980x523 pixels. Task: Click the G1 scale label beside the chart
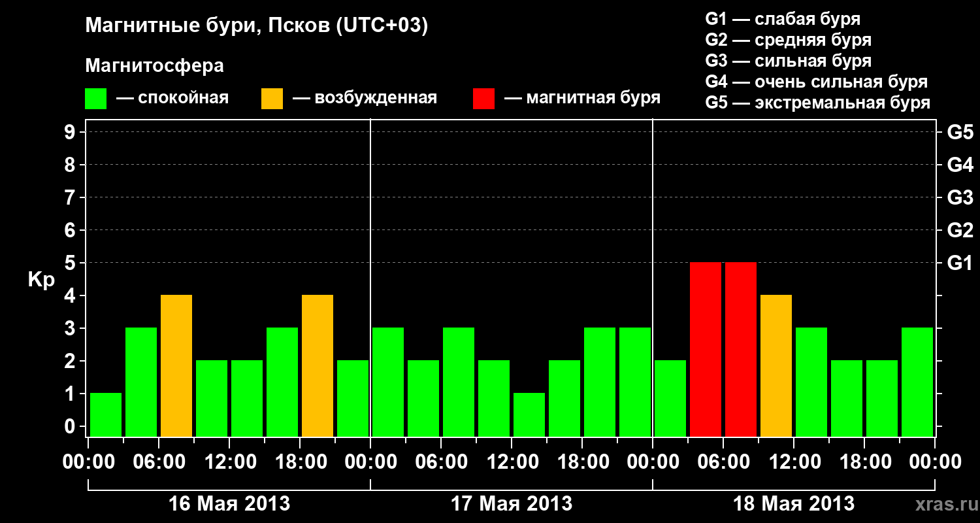[x=960, y=263]
